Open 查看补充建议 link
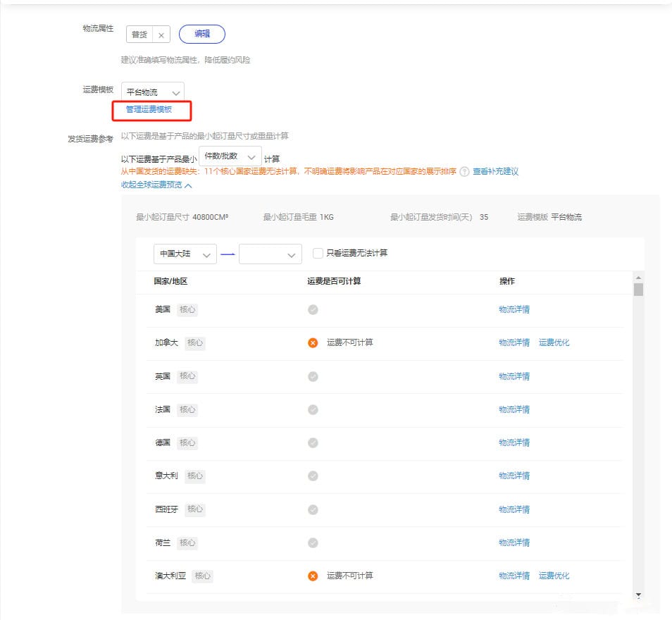This screenshot has height=620, width=672. [495, 172]
